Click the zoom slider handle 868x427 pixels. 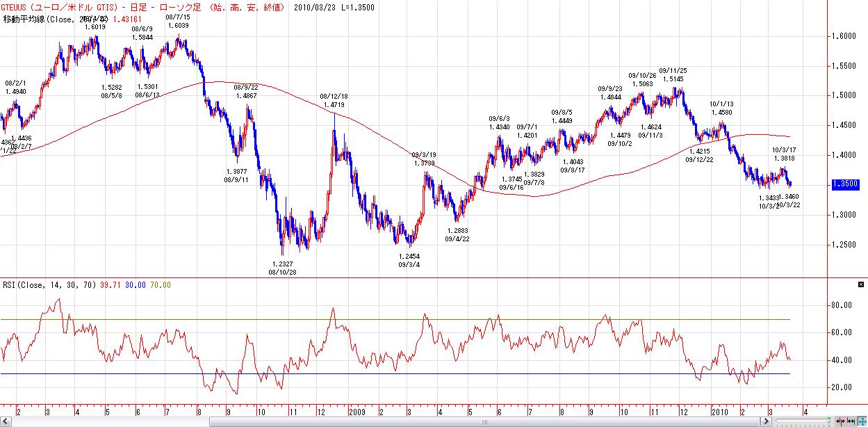point(828,420)
